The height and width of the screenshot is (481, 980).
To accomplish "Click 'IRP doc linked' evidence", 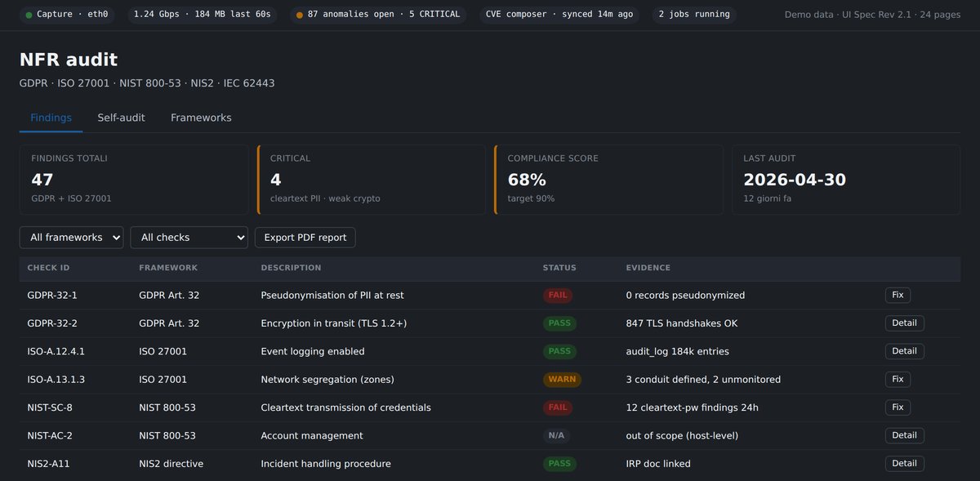I will [x=658, y=464].
